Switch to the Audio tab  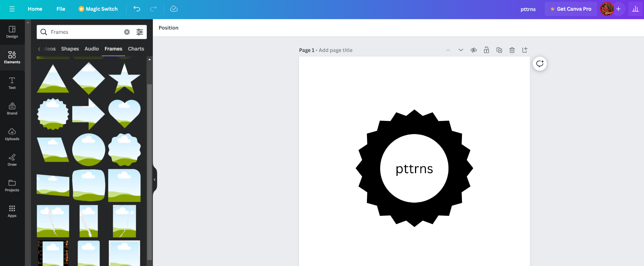(x=92, y=49)
